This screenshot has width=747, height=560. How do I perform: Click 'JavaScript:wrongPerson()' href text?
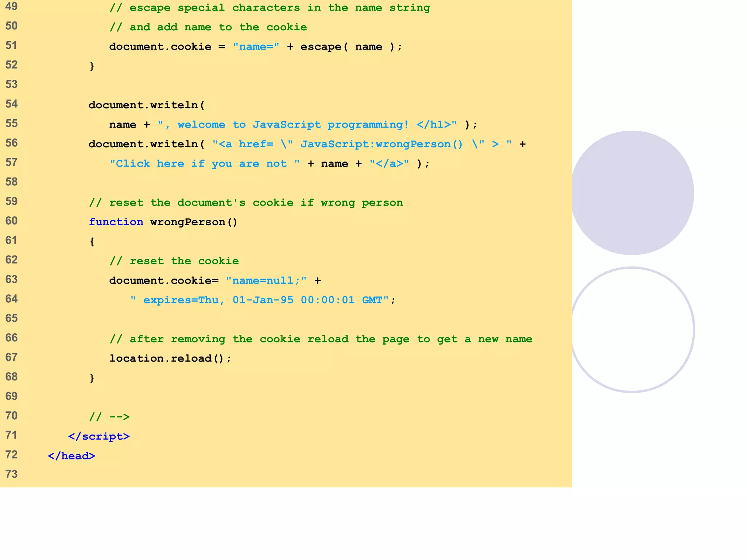point(381,144)
